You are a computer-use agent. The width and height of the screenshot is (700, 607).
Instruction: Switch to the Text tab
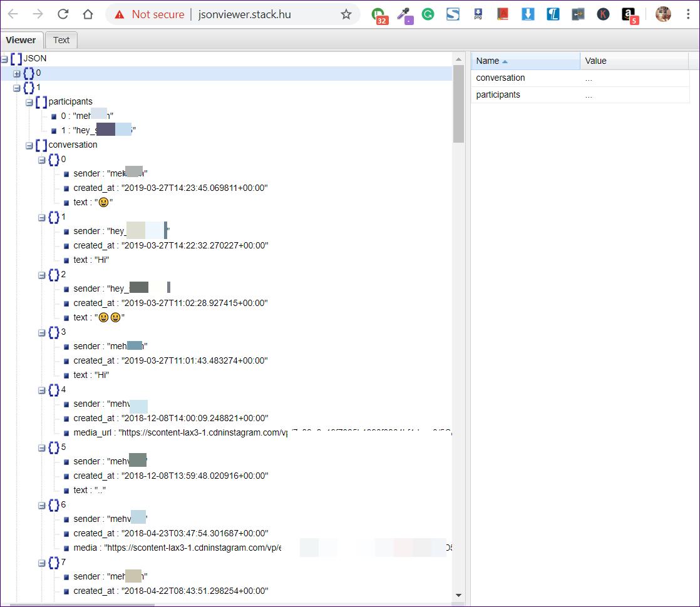[61, 40]
